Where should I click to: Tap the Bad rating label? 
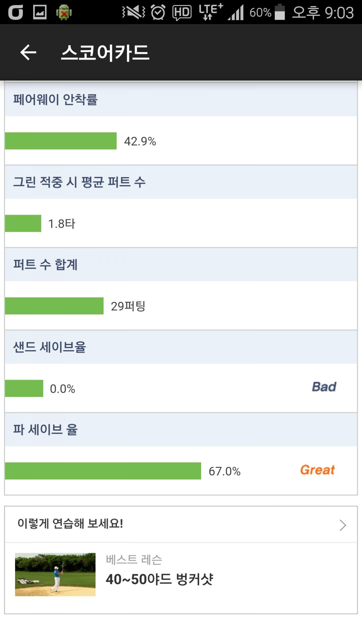tap(324, 387)
